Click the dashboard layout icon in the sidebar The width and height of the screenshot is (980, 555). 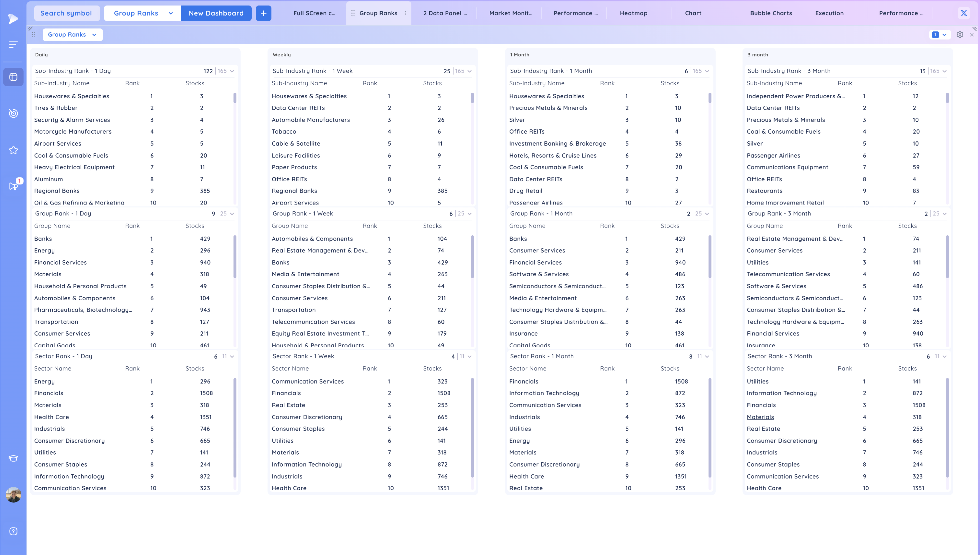pyautogui.click(x=13, y=77)
